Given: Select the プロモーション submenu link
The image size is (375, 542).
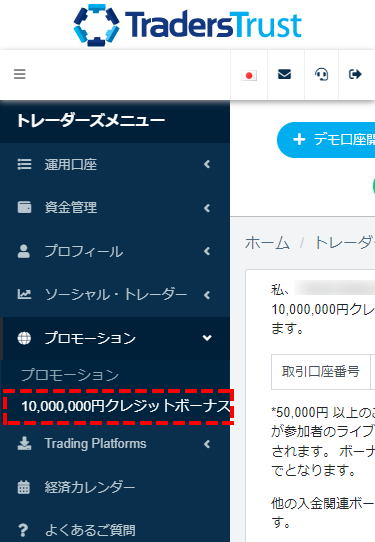Looking at the screenshot, I should click(x=70, y=375).
